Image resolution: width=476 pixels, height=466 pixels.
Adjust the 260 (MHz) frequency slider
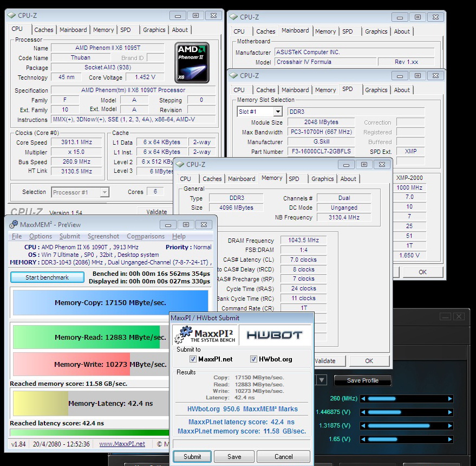click(x=407, y=399)
